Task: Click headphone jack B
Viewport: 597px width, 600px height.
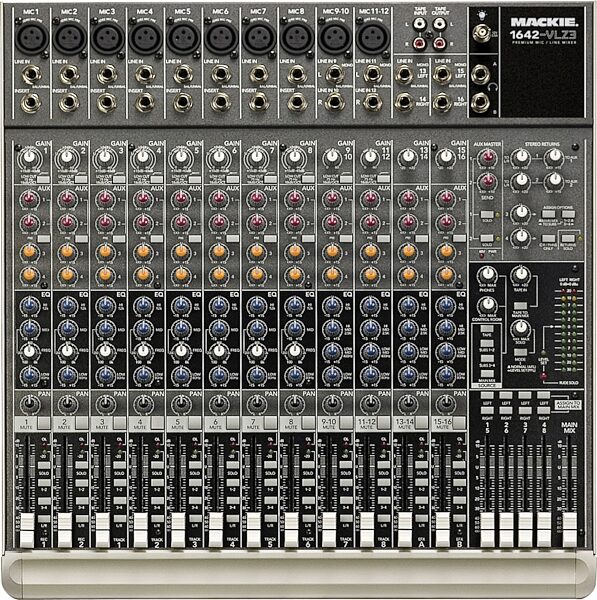Action: point(480,102)
